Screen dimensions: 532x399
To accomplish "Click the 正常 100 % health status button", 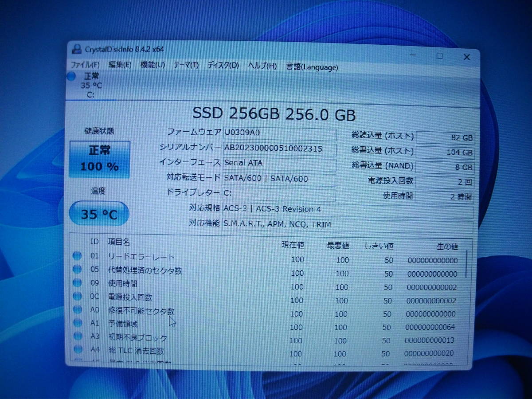I will [x=100, y=159].
